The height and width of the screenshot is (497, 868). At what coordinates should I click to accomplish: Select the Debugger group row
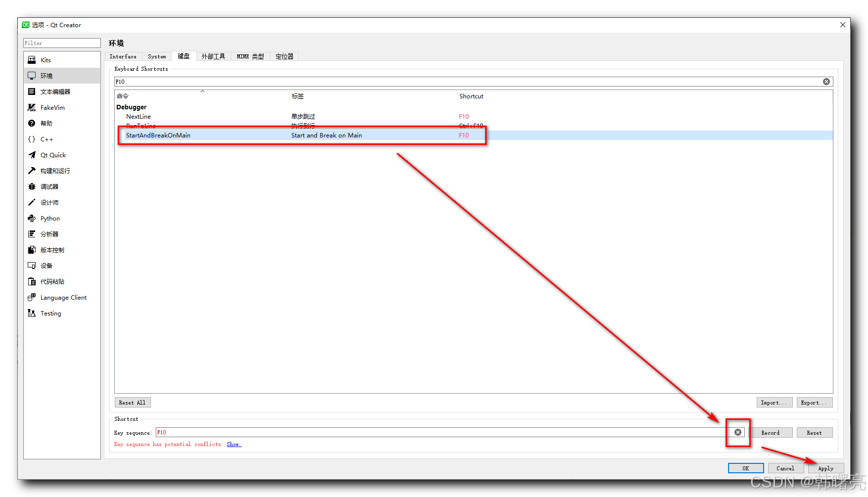point(474,107)
